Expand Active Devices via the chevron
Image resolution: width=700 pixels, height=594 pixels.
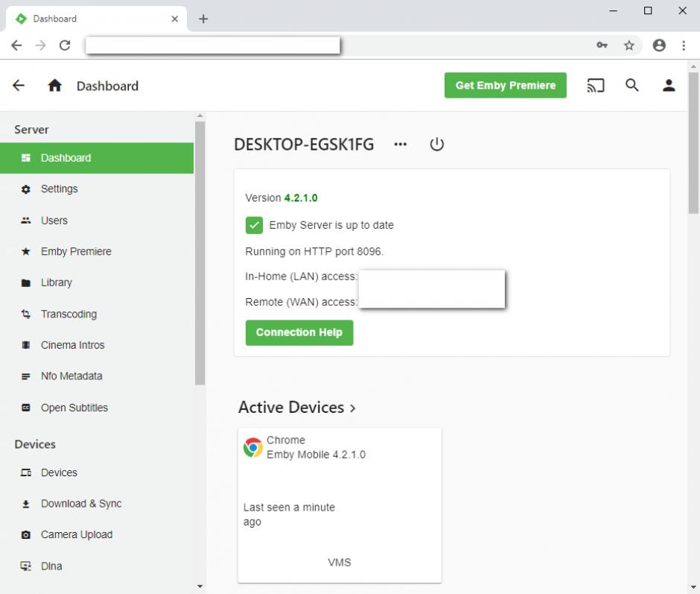click(x=353, y=408)
